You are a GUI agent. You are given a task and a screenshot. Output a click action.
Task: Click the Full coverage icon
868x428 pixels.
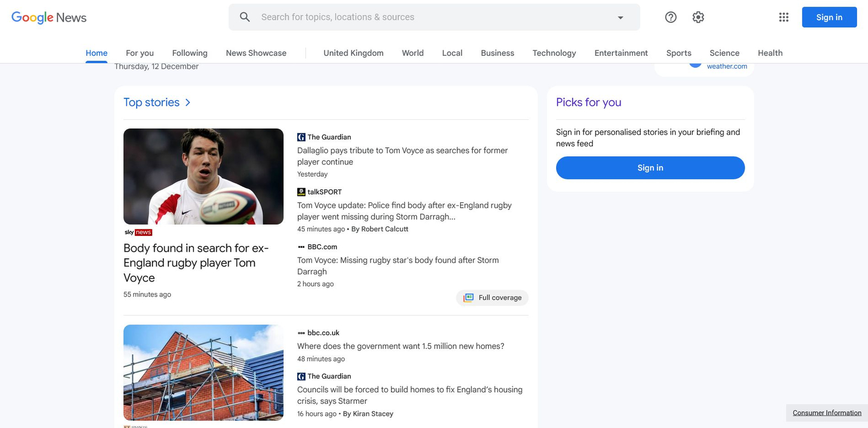[468, 298]
